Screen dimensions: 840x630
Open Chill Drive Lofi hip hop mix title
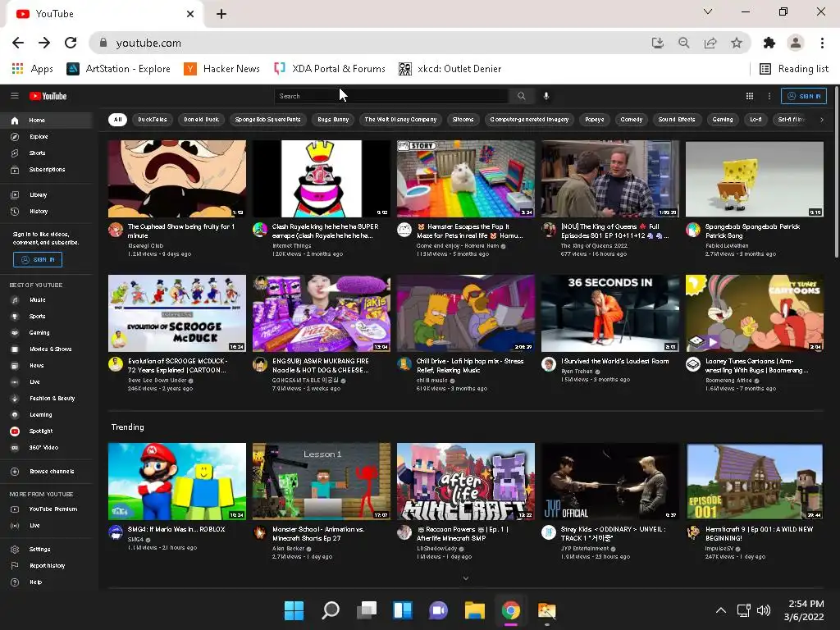(x=470, y=365)
